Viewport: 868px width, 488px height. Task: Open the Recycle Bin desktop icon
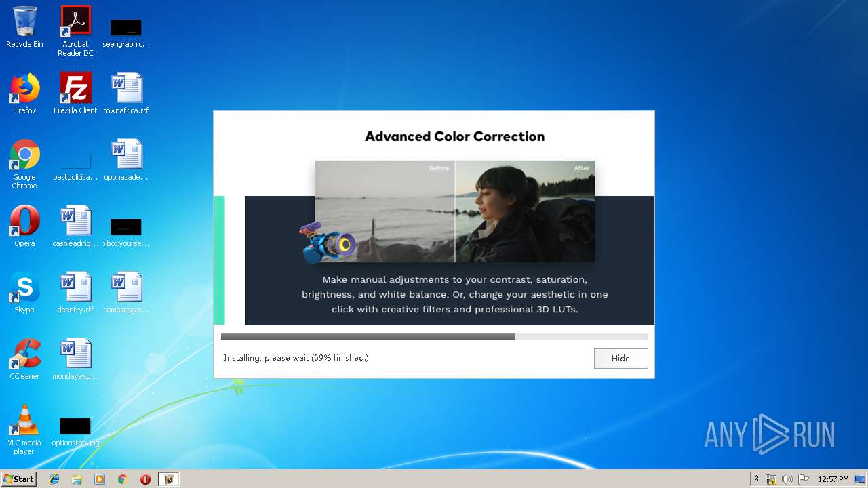click(x=24, y=27)
